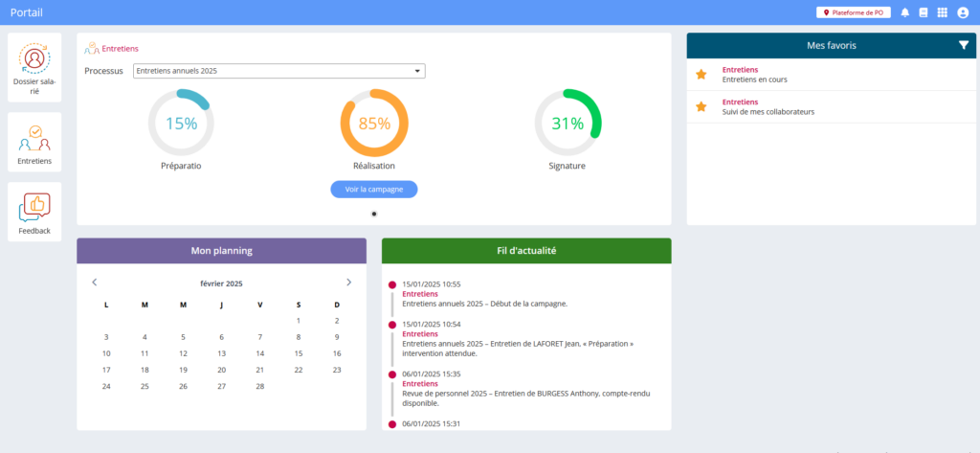
Task: Filter favorites with the funnel icon
Action: click(x=964, y=45)
